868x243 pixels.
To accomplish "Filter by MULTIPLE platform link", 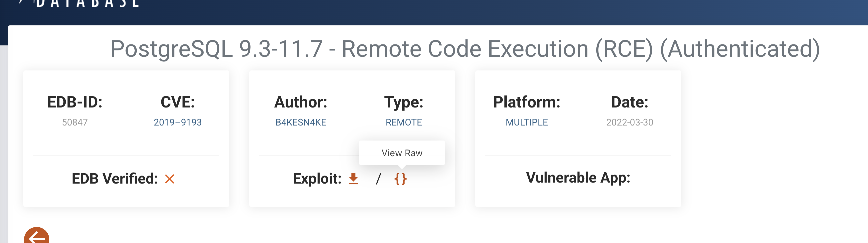I will coord(527,122).
